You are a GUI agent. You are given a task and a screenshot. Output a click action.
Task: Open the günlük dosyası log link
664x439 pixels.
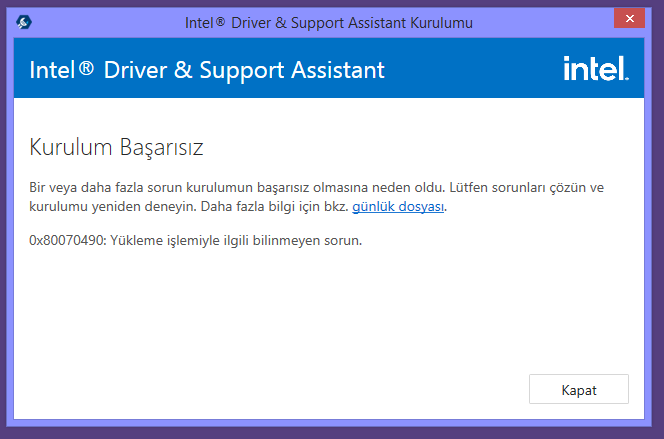[x=398, y=207]
